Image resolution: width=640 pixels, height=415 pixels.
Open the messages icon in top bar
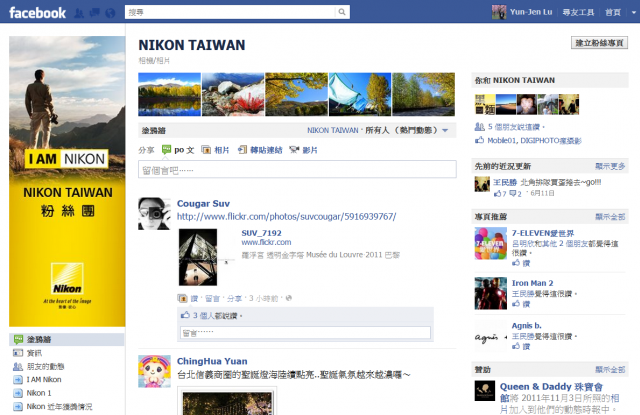point(95,13)
